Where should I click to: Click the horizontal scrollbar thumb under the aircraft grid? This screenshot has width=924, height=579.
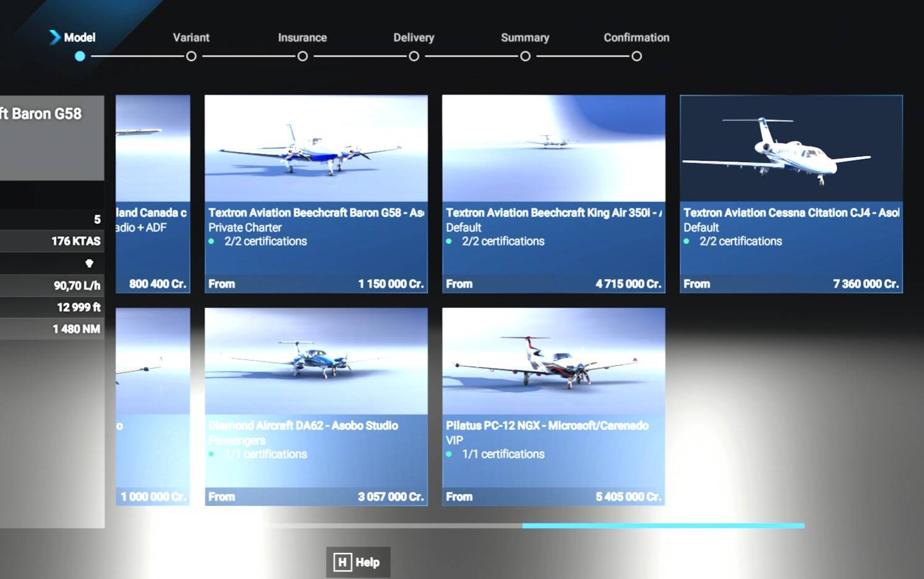tap(663, 526)
